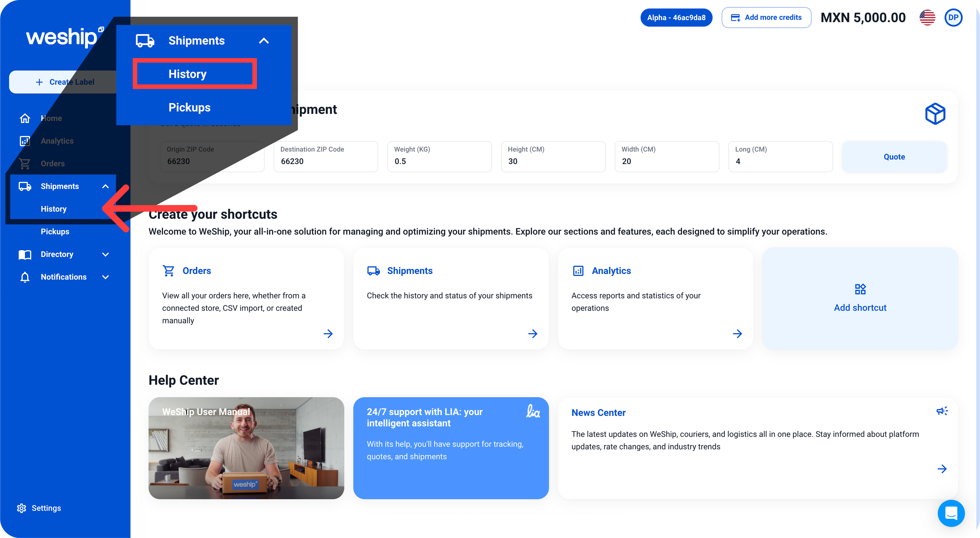
Task: Click the Height (CM) field
Action: click(x=553, y=157)
